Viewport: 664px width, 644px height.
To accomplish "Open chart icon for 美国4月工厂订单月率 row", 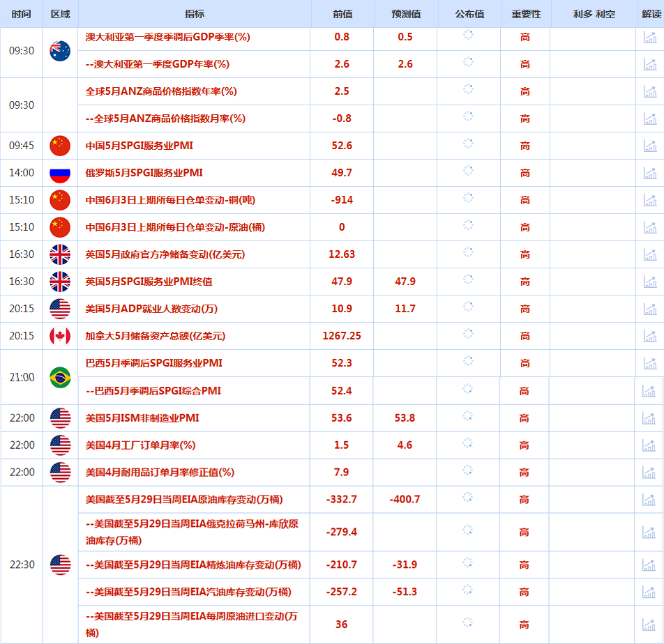I will pos(649,445).
